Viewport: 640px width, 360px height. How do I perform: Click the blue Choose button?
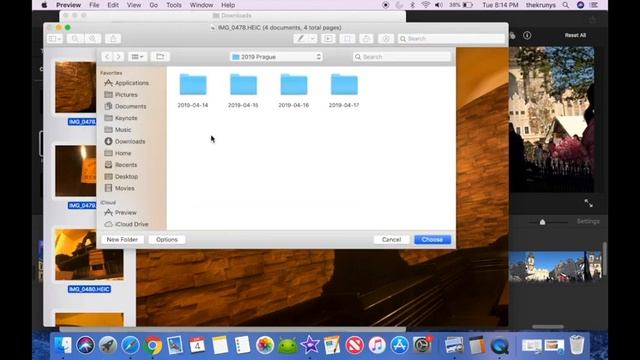tap(433, 240)
